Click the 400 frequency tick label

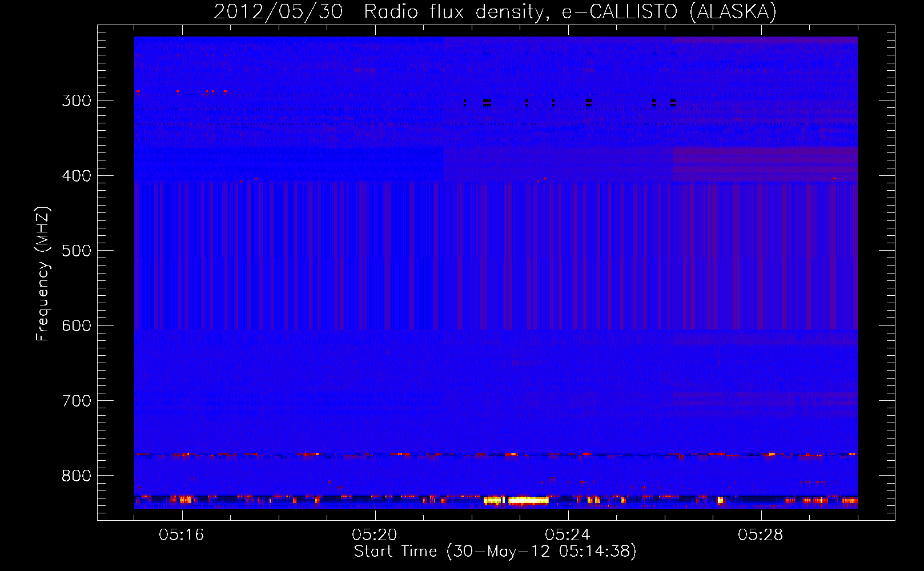[x=77, y=176]
